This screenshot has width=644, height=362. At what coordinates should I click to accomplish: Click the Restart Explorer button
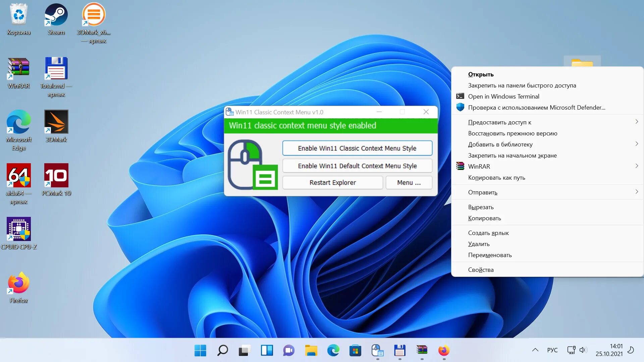coord(332,183)
